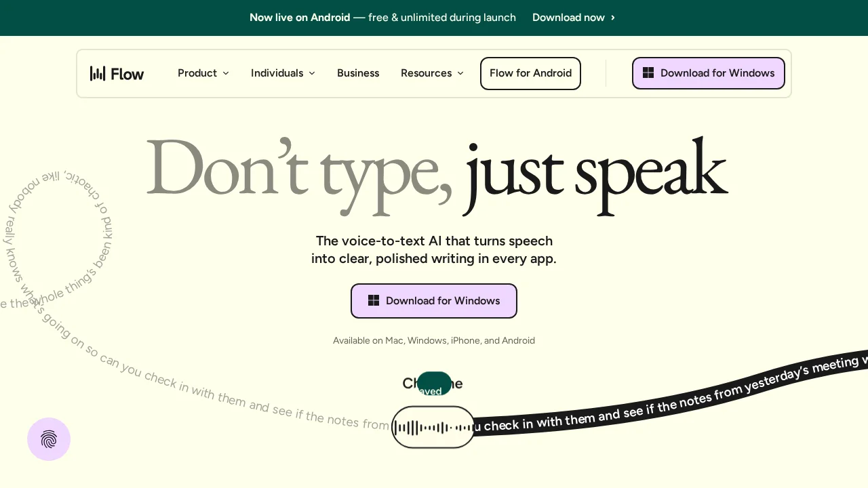This screenshot has width=868, height=488.
Task: Go to the Business page
Action: pyautogui.click(x=358, y=73)
